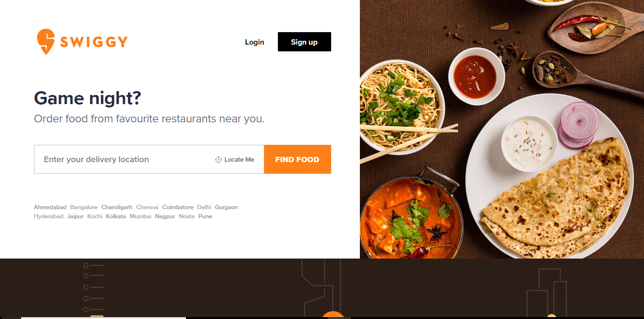Choose the Jaipur city link
Image resolution: width=644 pixels, height=319 pixels.
[x=75, y=216]
